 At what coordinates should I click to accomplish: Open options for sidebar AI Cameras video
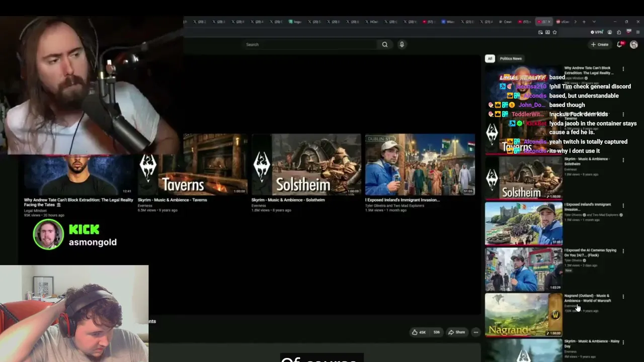(x=623, y=251)
